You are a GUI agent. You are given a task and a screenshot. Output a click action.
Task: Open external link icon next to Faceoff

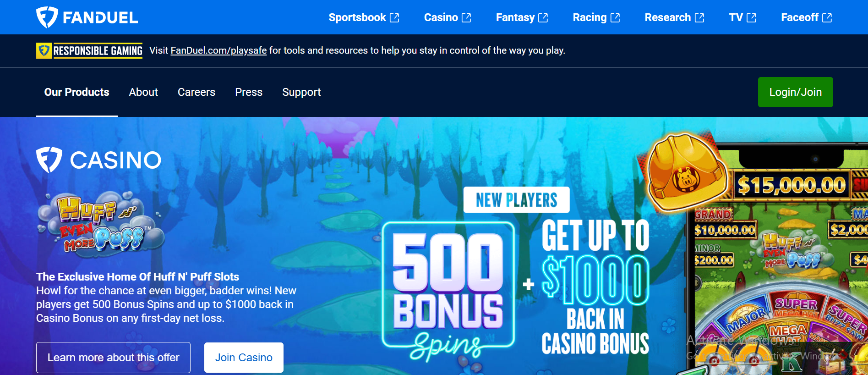click(827, 18)
